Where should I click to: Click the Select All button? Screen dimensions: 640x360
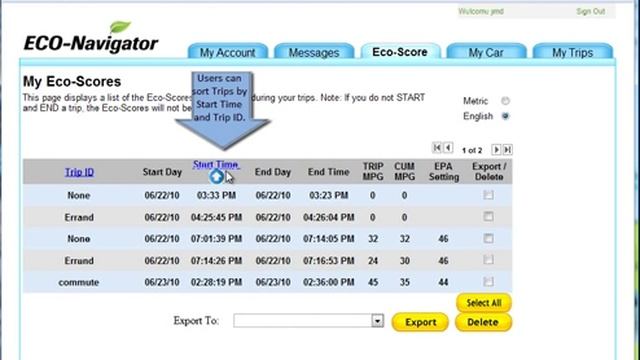(x=484, y=303)
